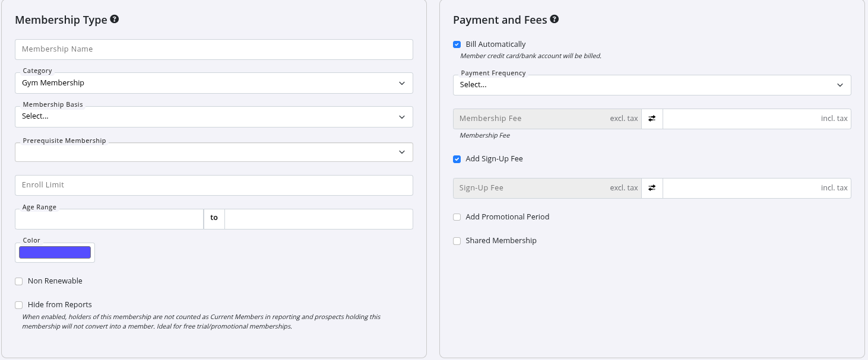Open the Category dropdown

(x=214, y=83)
